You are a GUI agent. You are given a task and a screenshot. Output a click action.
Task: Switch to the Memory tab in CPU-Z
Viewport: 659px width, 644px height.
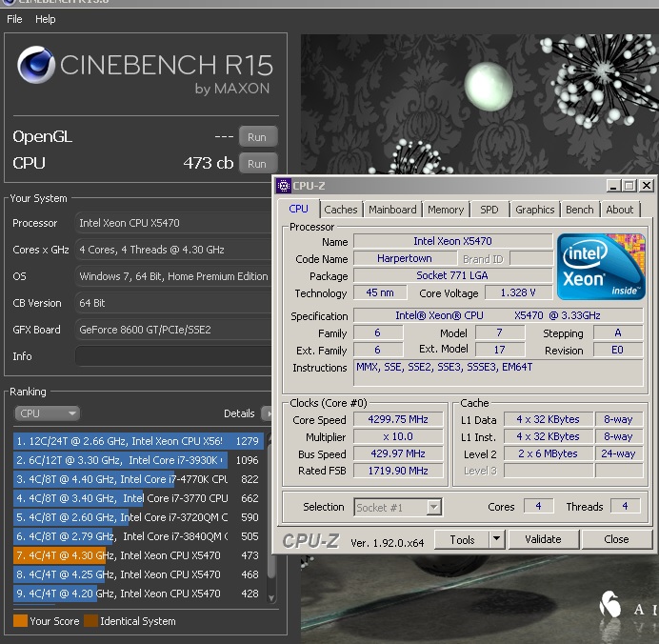(x=446, y=210)
